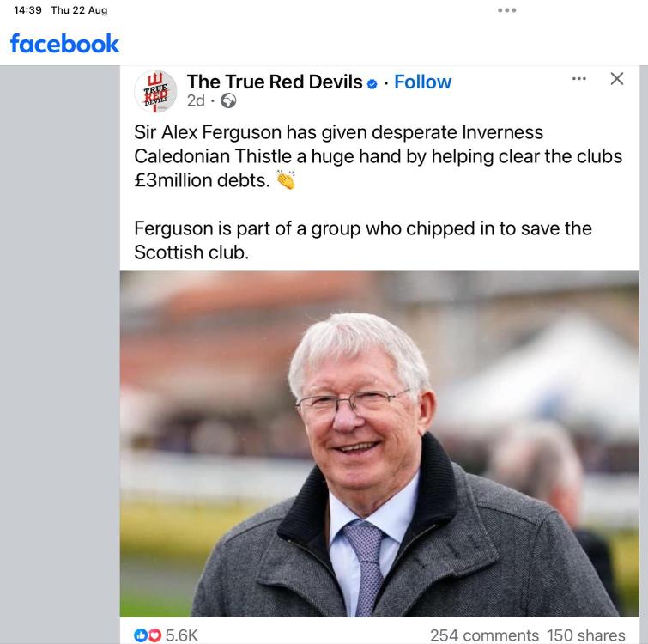Open the post options three-dot menu
The image size is (648, 644).
pos(579,78)
